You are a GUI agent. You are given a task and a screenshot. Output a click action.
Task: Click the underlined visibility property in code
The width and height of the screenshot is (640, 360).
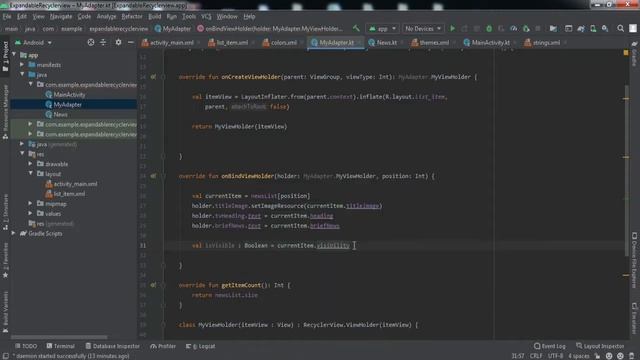coord(333,245)
